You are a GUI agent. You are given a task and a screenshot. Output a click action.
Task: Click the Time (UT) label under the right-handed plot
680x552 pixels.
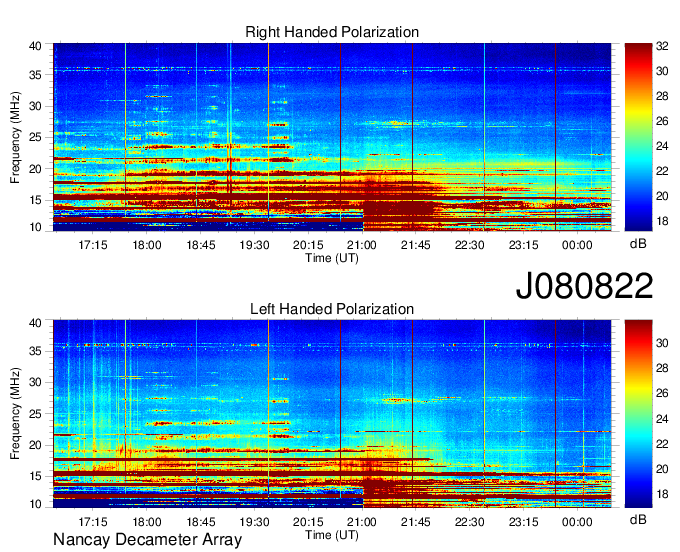(x=332, y=258)
